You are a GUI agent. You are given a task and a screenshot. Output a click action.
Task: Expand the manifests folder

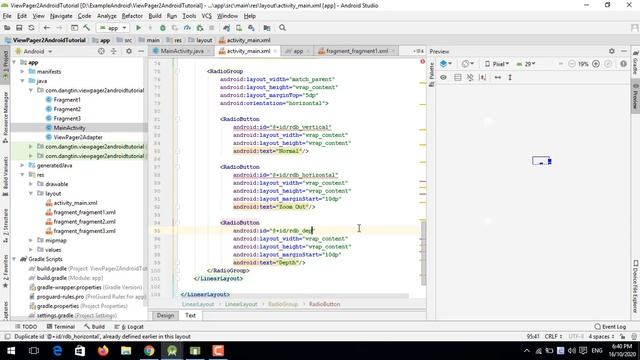[x=22, y=71]
